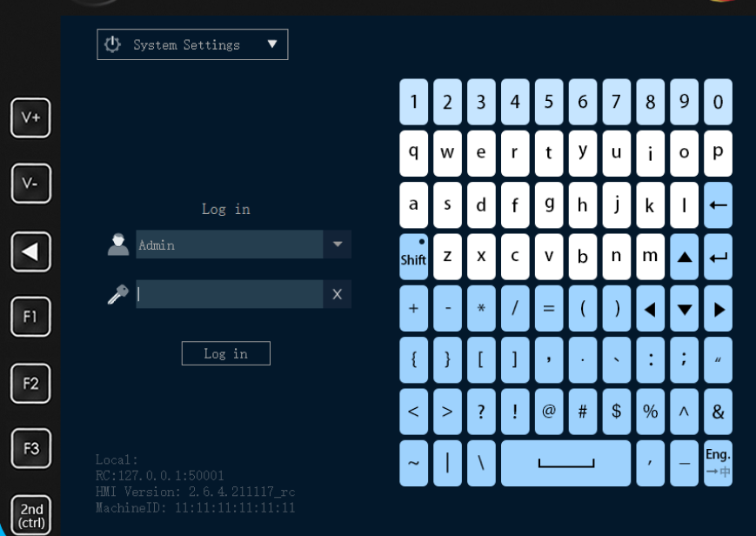Hit the backspace arrow key
756x536 pixels.
tap(718, 205)
